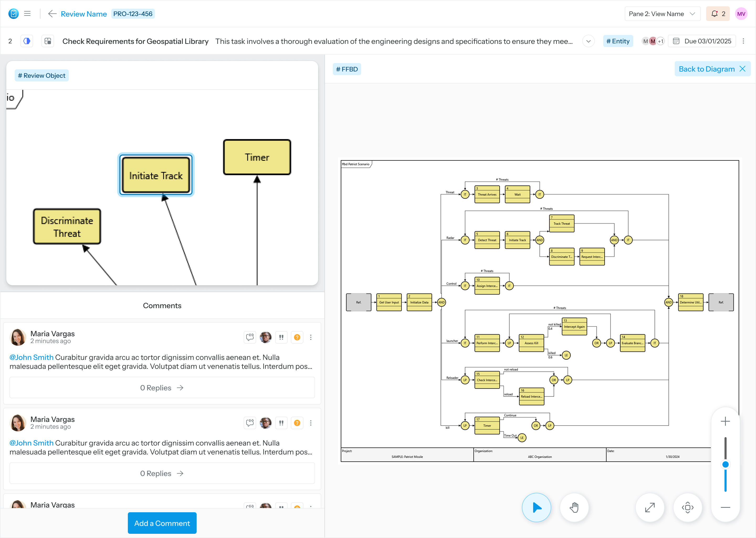
Task: Open the Pane 2: View Name dropdown
Action: click(662, 14)
